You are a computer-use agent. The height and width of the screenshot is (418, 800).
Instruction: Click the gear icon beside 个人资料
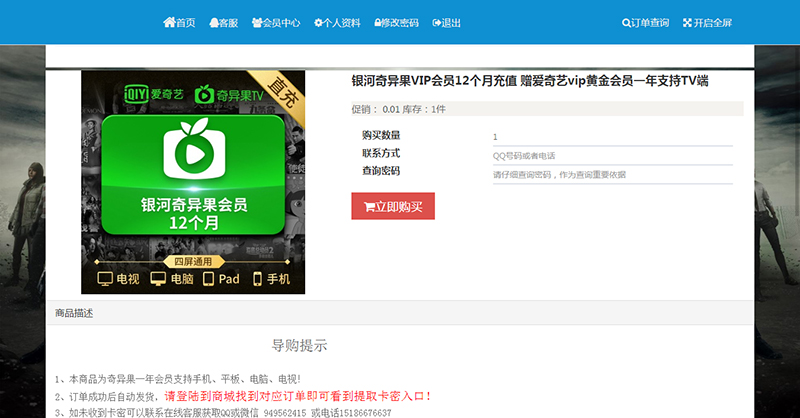point(318,23)
